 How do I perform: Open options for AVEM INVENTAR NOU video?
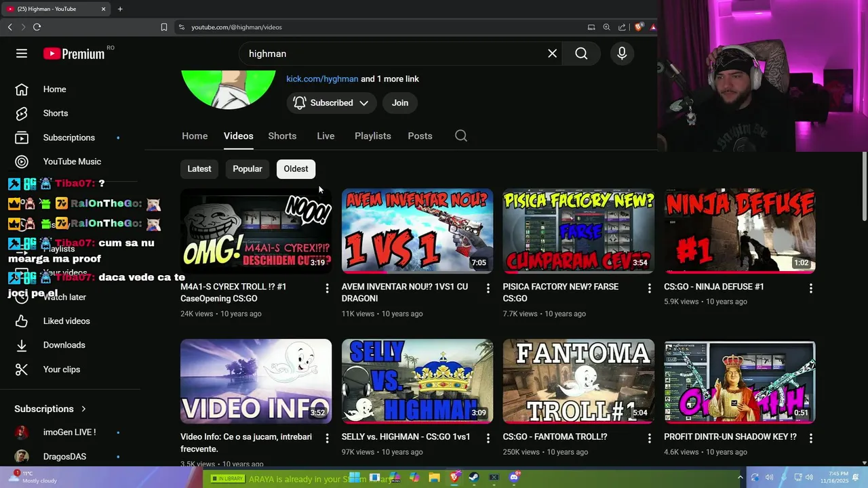point(488,289)
